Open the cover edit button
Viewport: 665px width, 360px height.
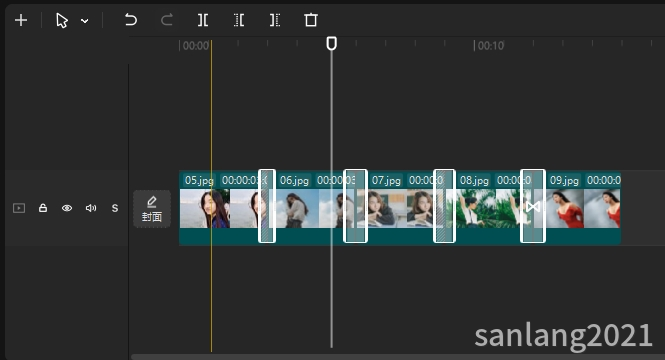(152, 209)
